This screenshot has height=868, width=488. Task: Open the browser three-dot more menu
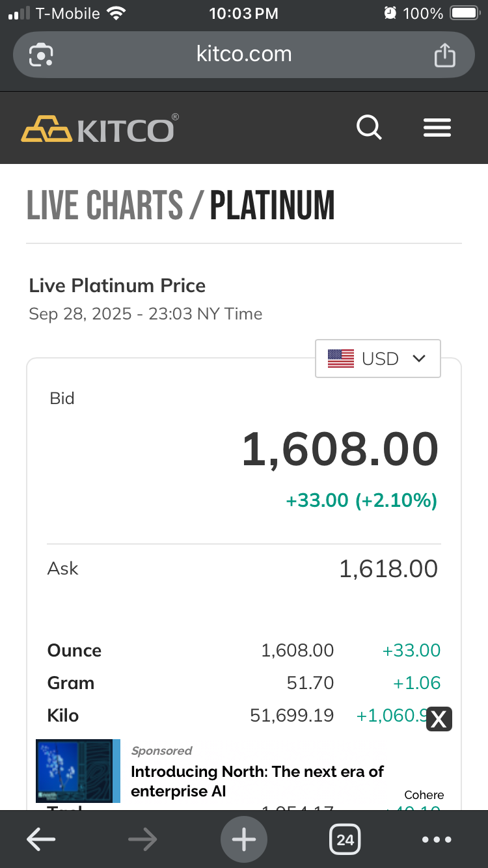pos(437,839)
